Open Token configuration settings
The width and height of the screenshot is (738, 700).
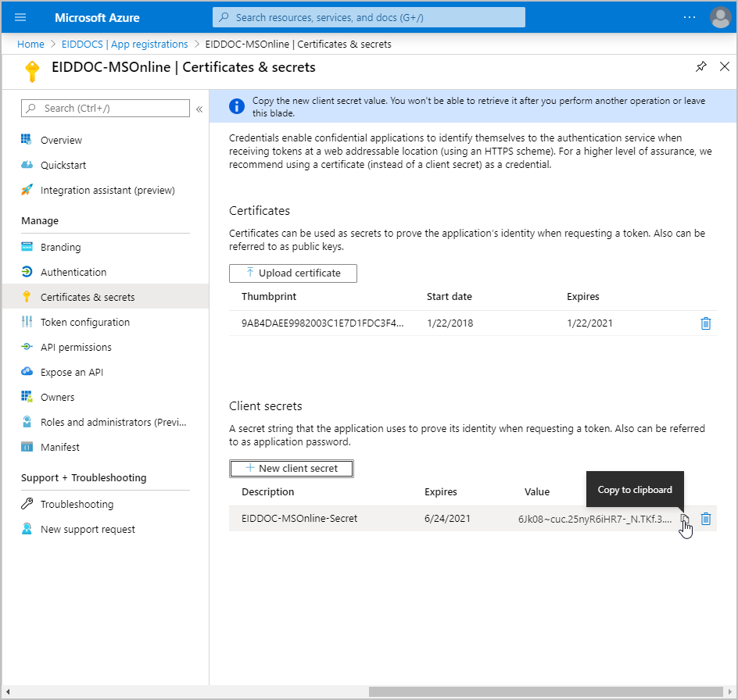click(x=84, y=323)
